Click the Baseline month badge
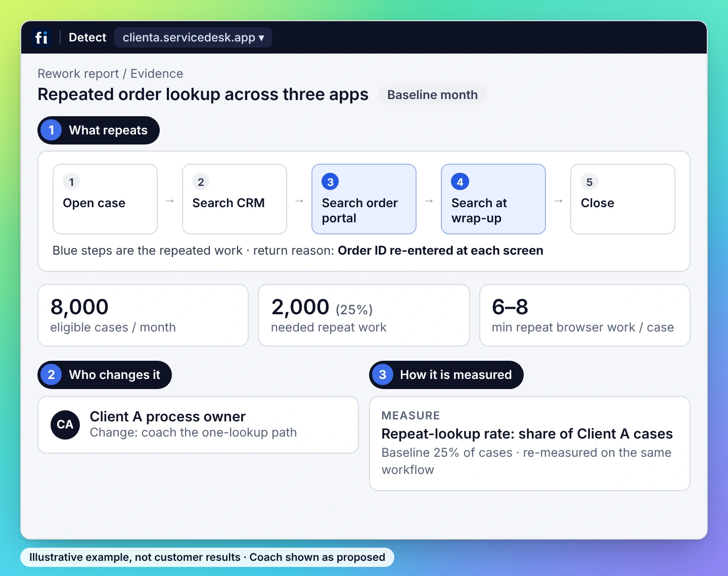 click(432, 95)
